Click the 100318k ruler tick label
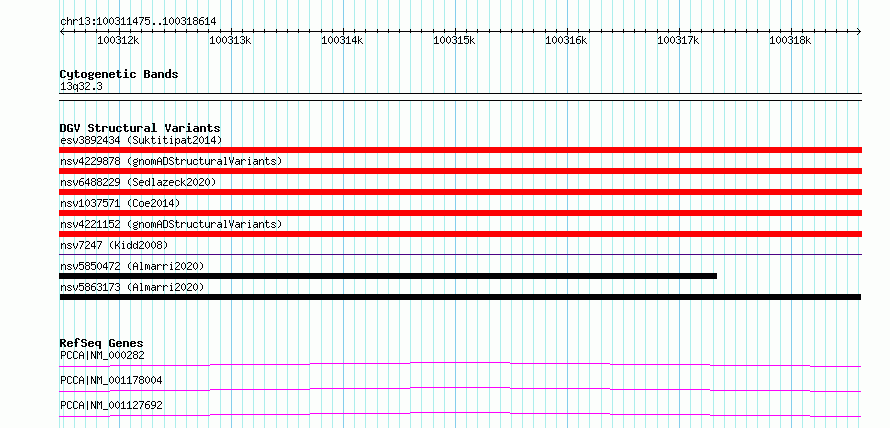Viewport: 890px width, 428px height. 790,40
